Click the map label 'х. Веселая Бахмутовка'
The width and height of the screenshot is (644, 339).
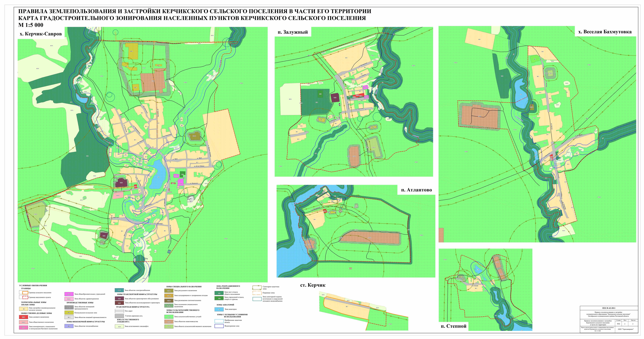tap(605, 32)
